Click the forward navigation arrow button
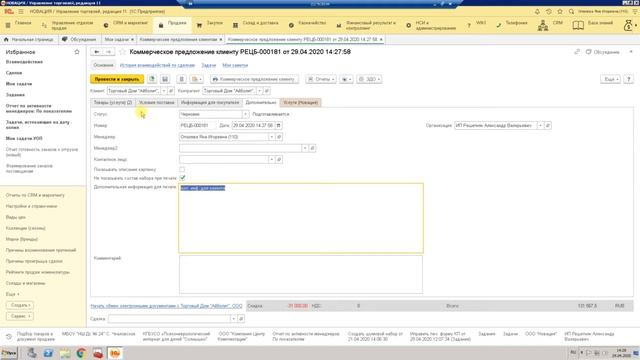Image resolution: width=640 pixels, height=360 pixels. 109,52
